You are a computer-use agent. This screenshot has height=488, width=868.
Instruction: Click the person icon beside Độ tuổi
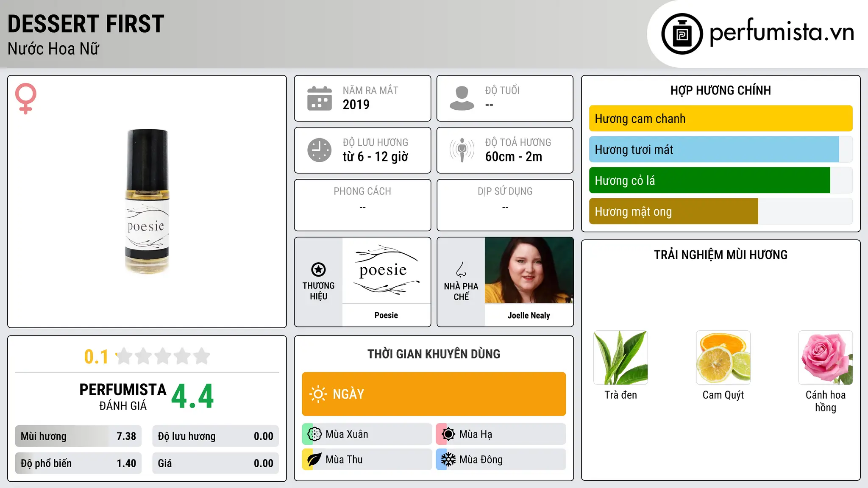[462, 98]
